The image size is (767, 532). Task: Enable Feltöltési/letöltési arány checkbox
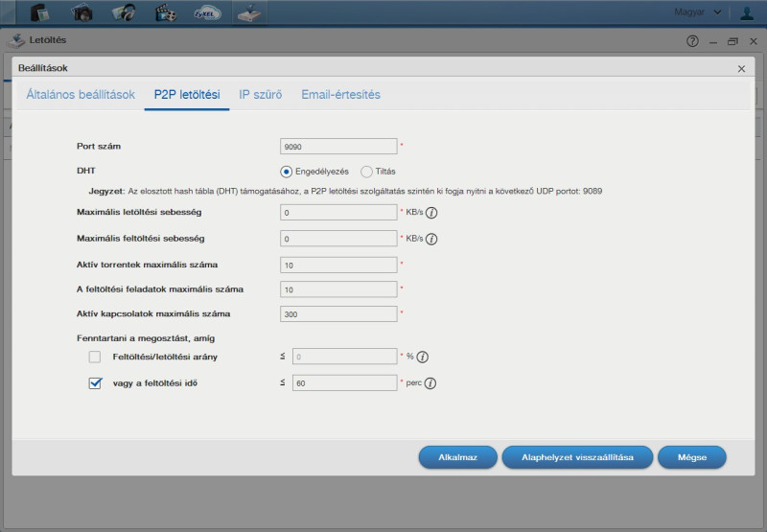pos(95,357)
